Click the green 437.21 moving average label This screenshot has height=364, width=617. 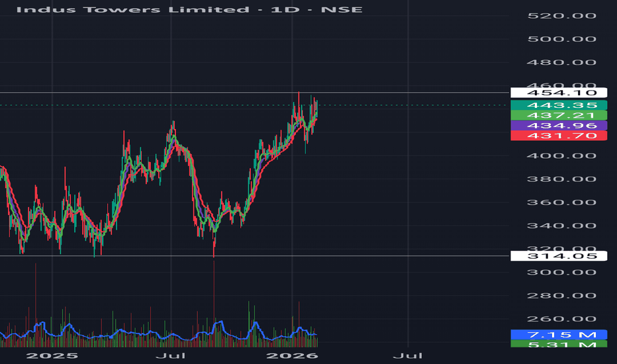559,115
